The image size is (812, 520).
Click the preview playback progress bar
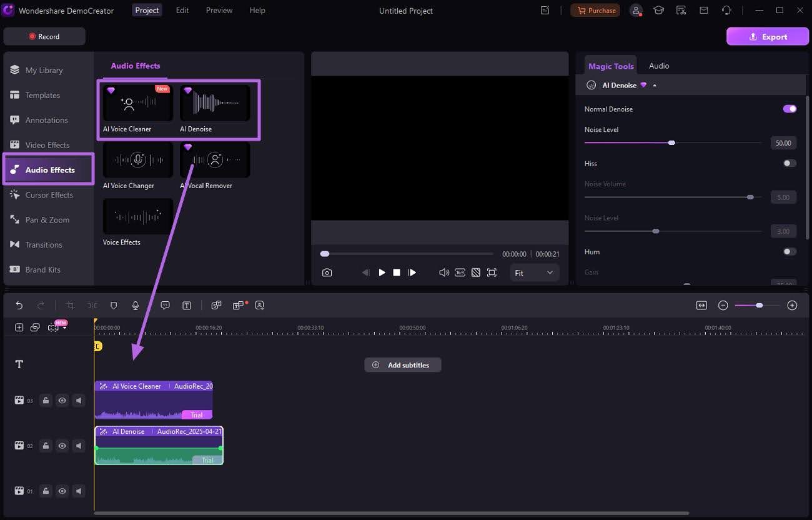click(x=408, y=254)
